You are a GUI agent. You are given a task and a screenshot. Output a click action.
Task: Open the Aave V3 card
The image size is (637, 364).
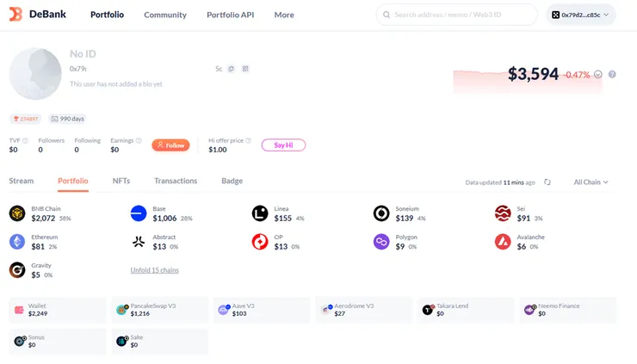(x=262, y=310)
